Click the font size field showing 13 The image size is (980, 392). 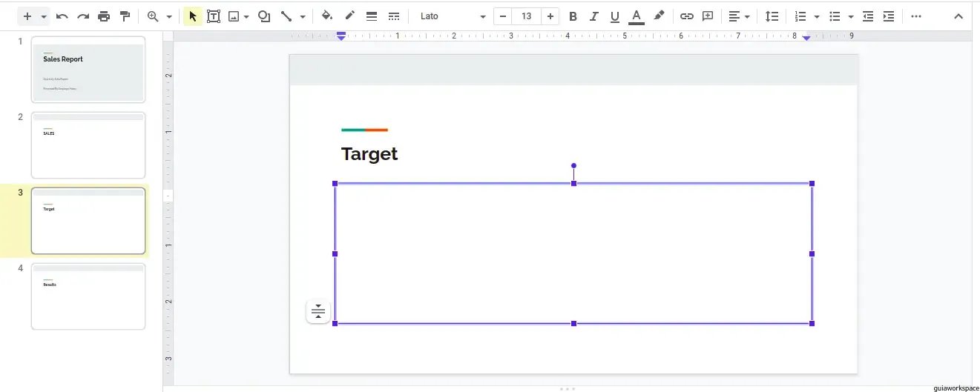527,16
